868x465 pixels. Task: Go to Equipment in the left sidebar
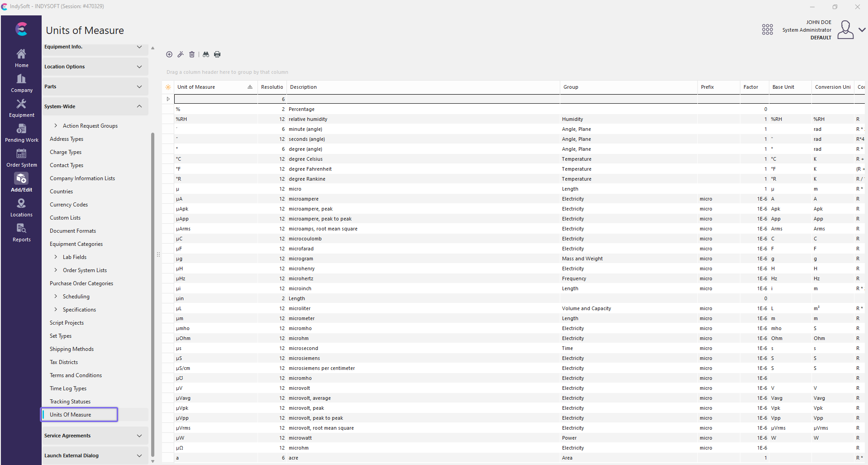point(21,108)
